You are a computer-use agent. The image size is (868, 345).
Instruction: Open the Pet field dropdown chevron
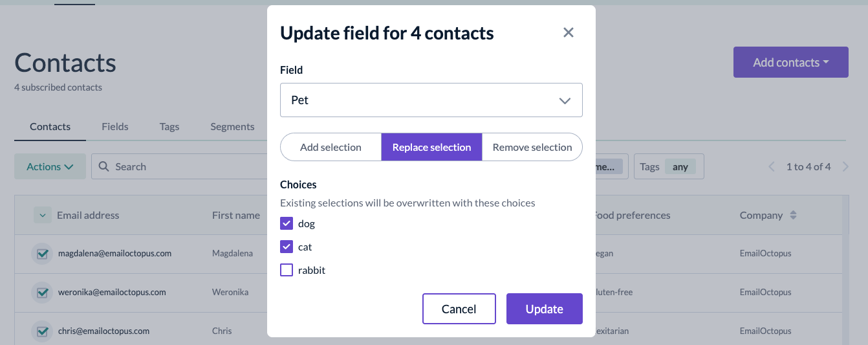(x=565, y=100)
